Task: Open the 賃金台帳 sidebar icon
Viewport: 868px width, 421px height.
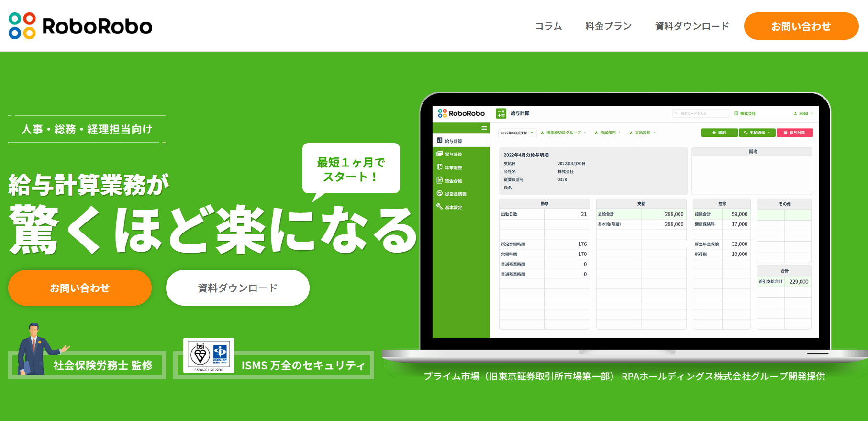Action: point(439,180)
